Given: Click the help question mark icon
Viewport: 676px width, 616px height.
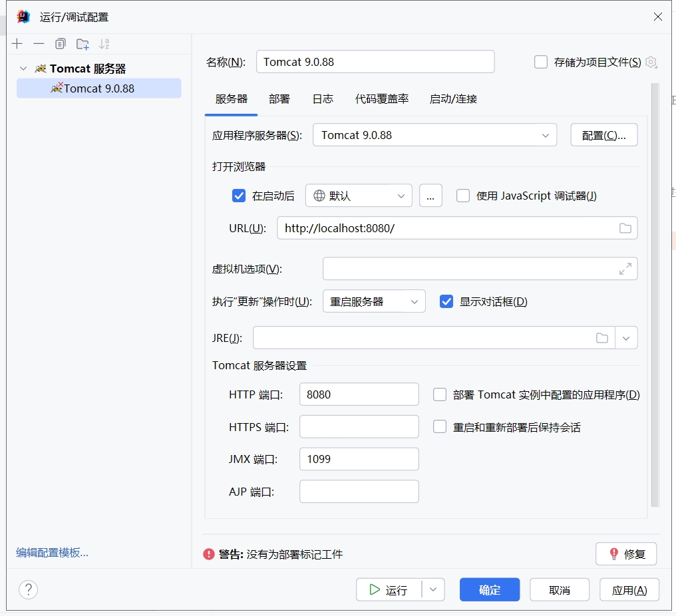Looking at the screenshot, I should [28, 589].
